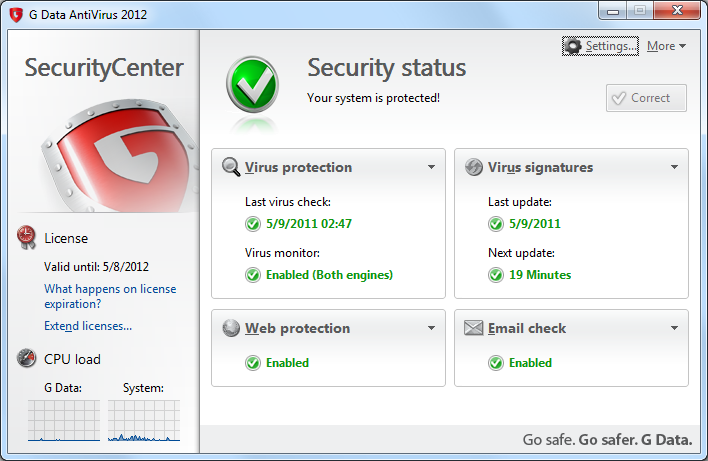Click the Email check Enabled status
This screenshot has height=461, width=708.
click(530, 363)
